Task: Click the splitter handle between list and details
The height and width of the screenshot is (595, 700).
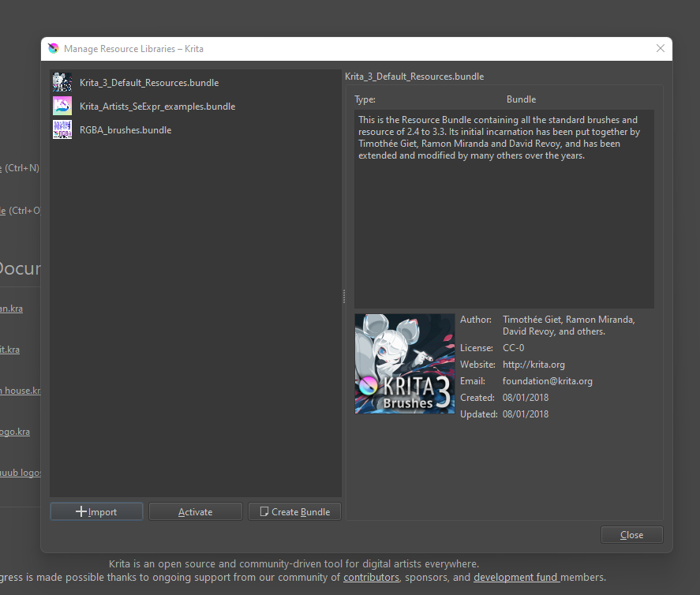Action: [x=344, y=297]
